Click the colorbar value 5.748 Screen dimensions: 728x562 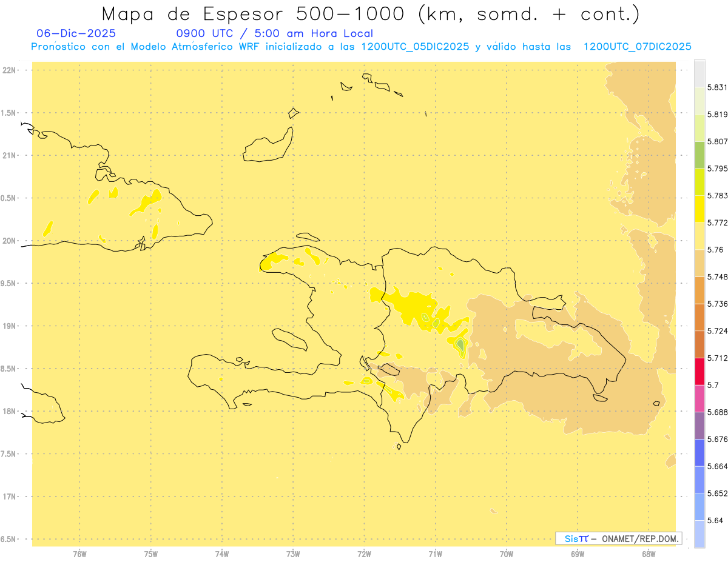(x=718, y=277)
